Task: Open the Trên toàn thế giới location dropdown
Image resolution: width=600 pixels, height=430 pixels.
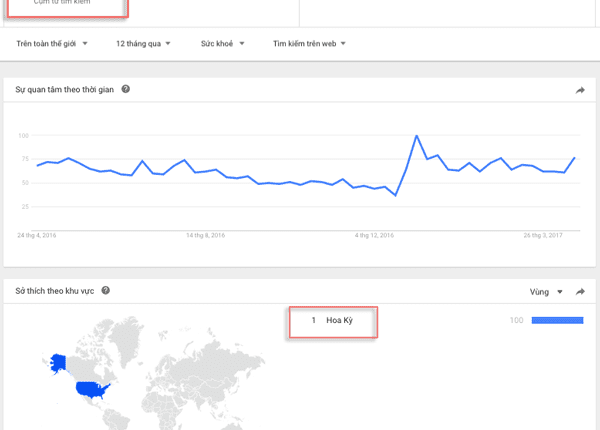Action: pos(53,44)
